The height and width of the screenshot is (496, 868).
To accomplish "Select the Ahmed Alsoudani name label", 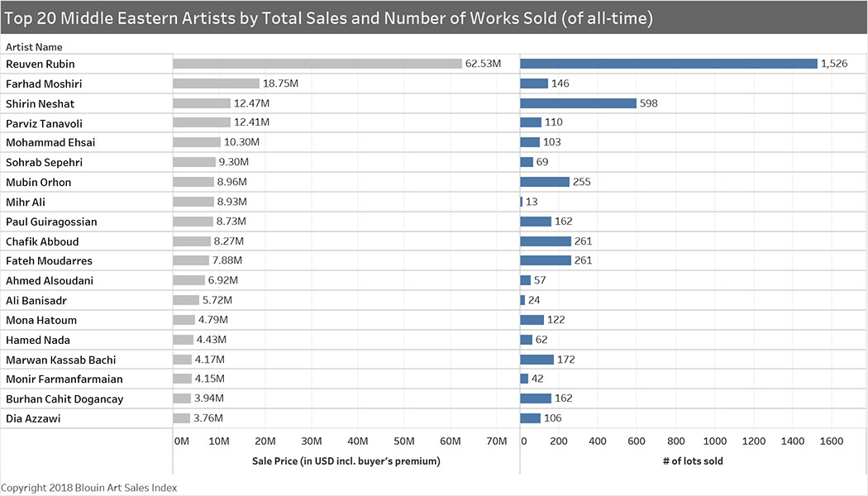I will point(50,280).
